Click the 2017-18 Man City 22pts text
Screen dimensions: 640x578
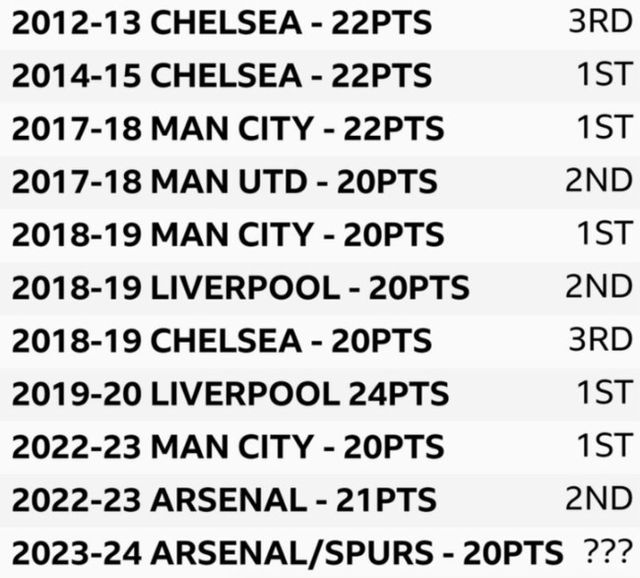pos(228,128)
